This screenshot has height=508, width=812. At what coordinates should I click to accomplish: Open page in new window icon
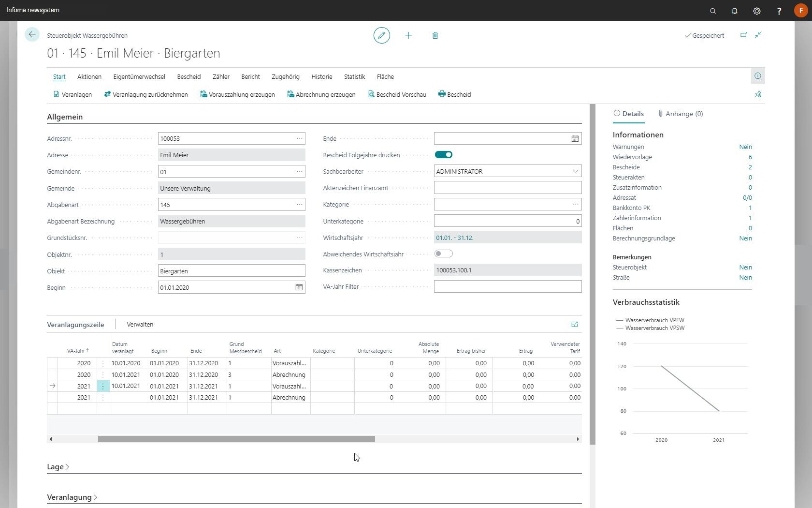743,35
